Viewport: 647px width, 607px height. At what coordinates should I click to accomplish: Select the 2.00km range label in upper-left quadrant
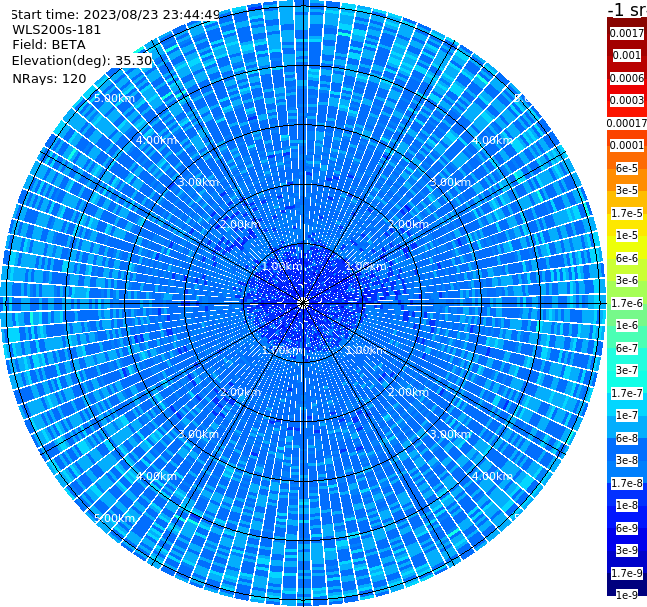[240, 224]
